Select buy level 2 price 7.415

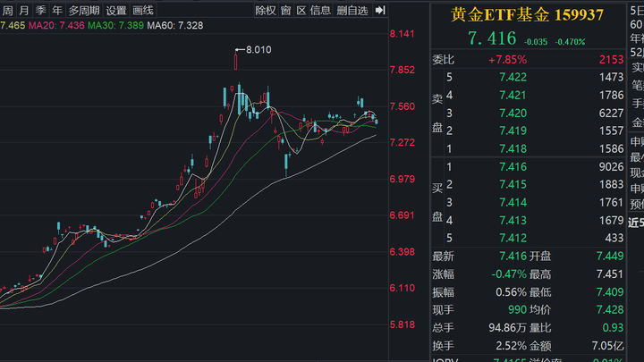pos(513,185)
